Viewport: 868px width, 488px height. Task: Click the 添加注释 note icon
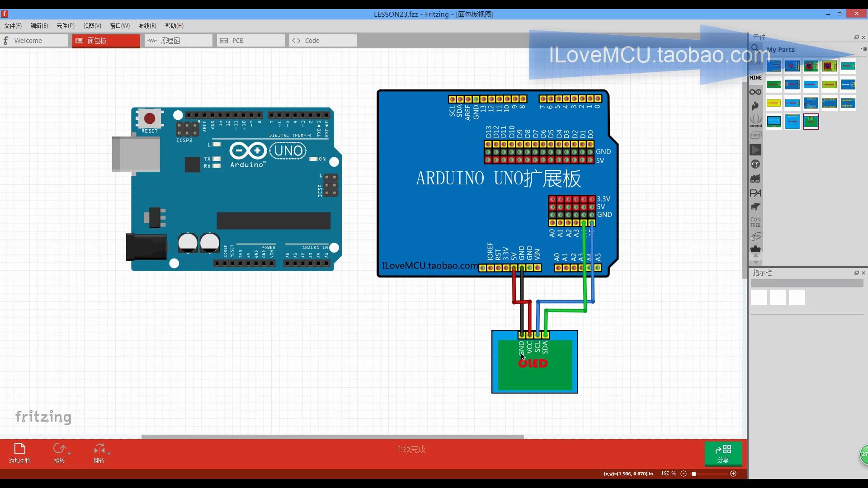pos(20,448)
